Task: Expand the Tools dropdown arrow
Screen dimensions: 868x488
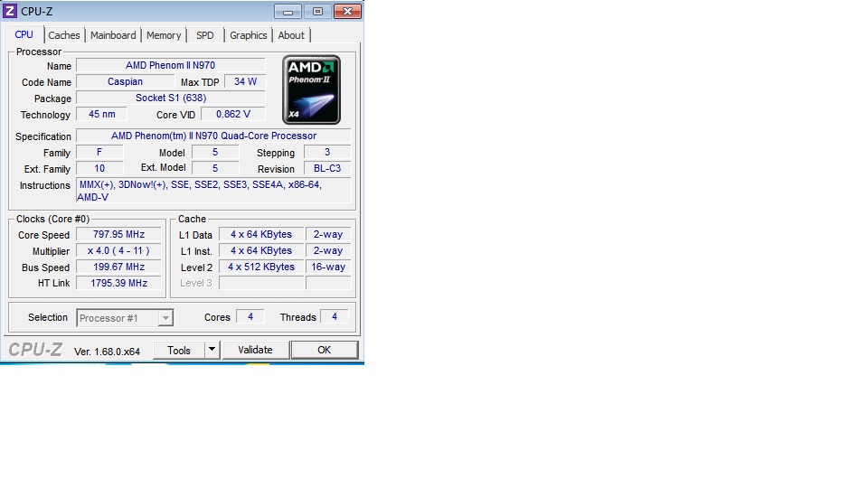Action: coord(212,350)
